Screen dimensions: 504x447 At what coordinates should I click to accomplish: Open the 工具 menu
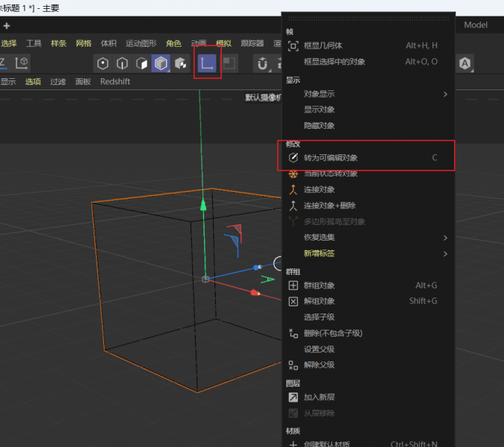tap(34, 43)
